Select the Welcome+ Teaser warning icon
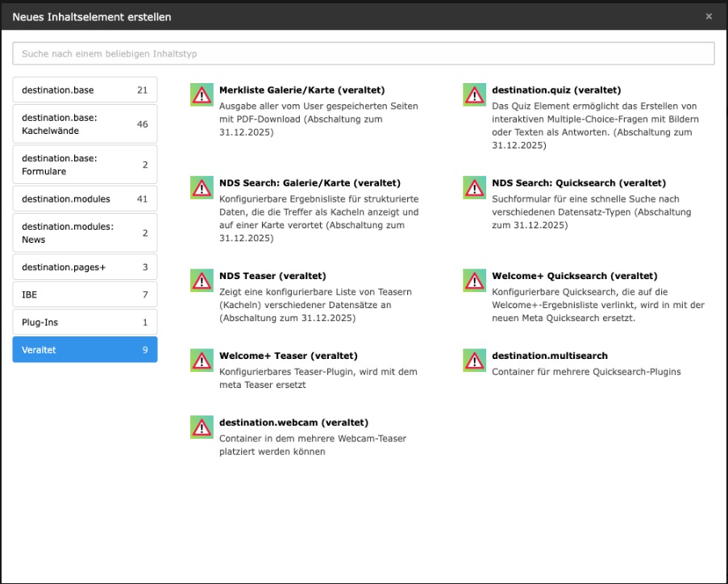 point(201,360)
